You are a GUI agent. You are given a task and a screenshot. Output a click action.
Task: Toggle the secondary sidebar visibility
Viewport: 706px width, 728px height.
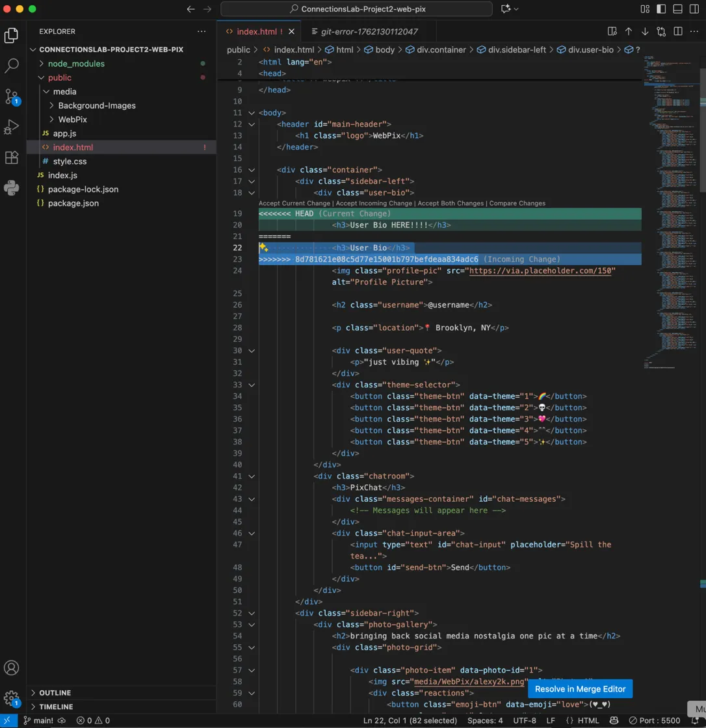(694, 9)
